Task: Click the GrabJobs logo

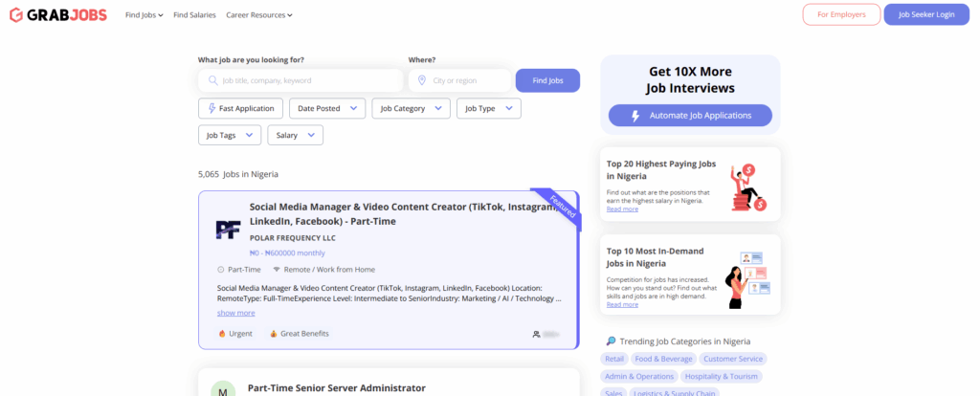Action: (58, 15)
